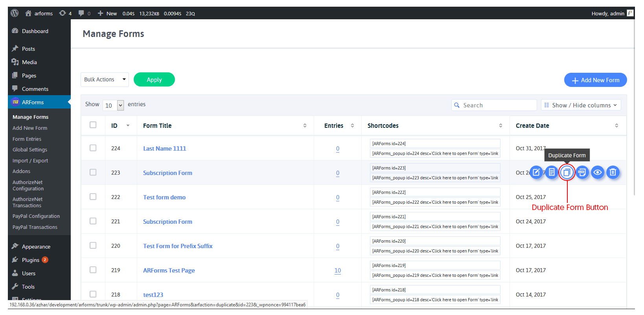Open the Show / Hide columns dropdown
This screenshot has width=644, height=315.
(x=581, y=105)
